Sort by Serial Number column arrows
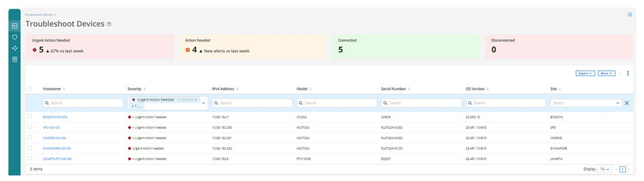The width and height of the screenshot is (644, 181). click(x=409, y=89)
